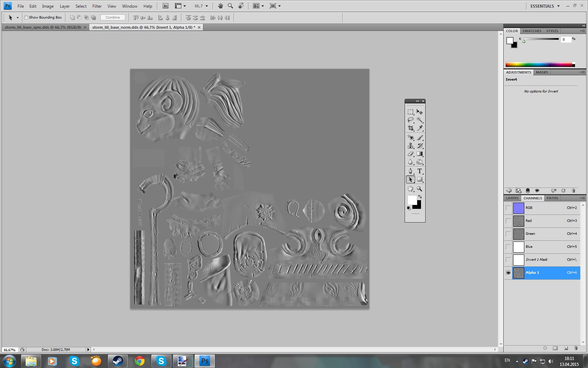Select the Gradient tool
588x368 pixels.
click(x=420, y=154)
